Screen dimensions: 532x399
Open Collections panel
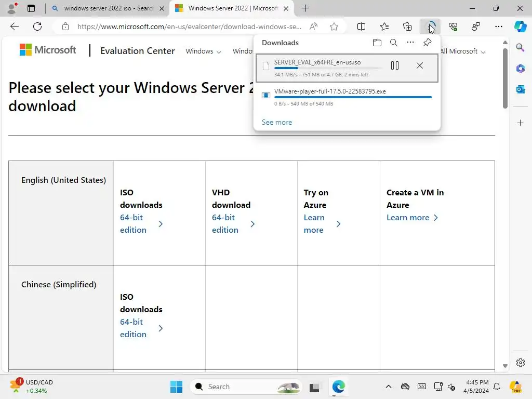pos(407,26)
